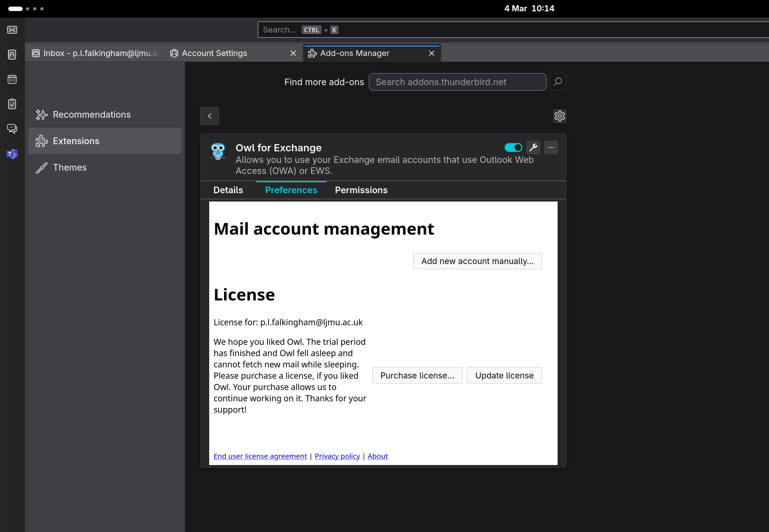Image resolution: width=769 pixels, height=532 pixels.
Task: Open the Calendar space icon
Action: tap(12, 79)
